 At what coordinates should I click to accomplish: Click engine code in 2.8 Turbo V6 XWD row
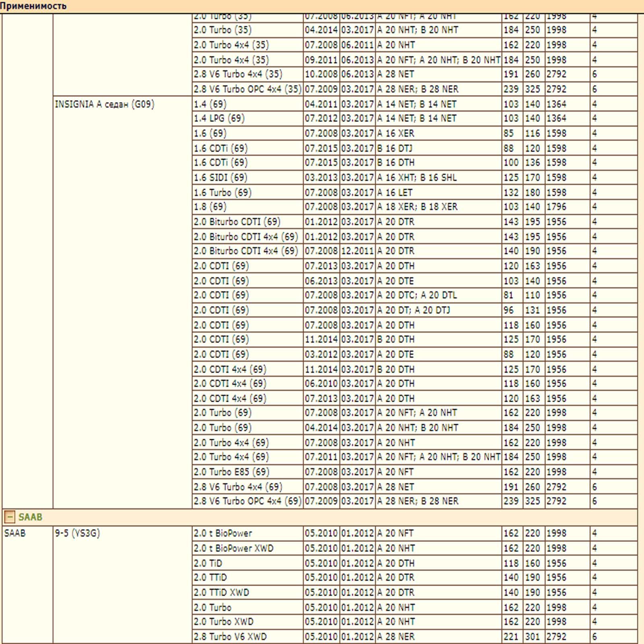[x=396, y=637]
